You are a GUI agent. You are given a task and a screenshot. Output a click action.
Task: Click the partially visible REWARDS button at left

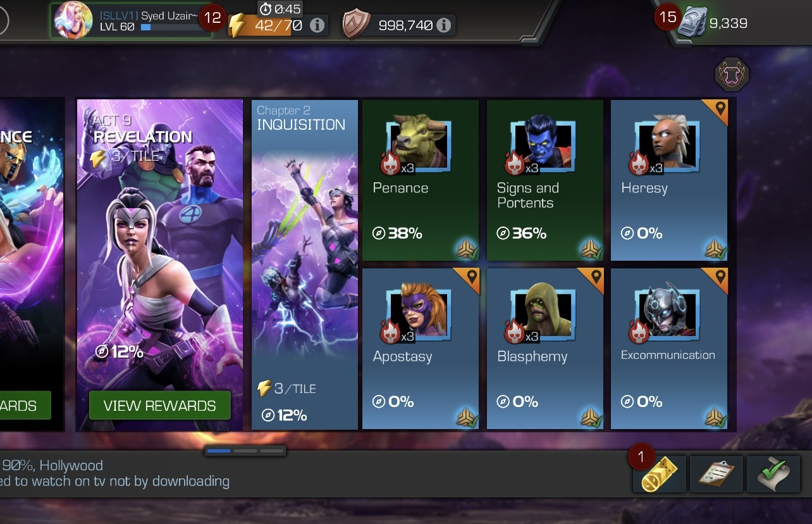25,406
